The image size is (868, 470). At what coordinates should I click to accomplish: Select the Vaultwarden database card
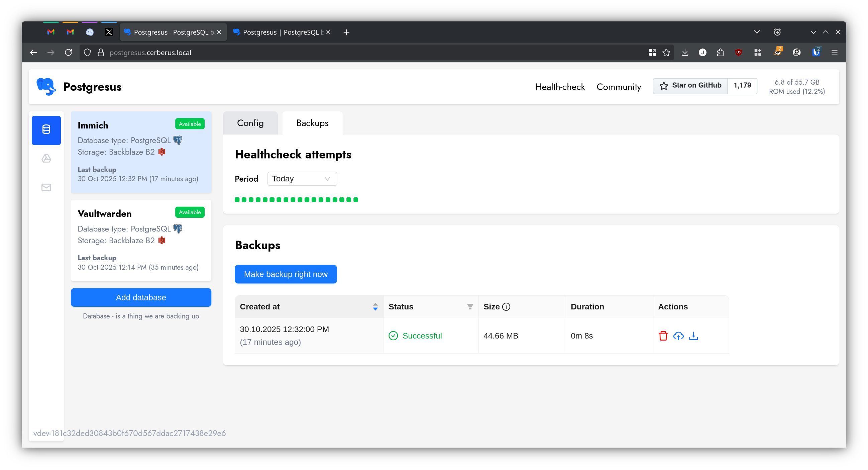pyautogui.click(x=141, y=241)
